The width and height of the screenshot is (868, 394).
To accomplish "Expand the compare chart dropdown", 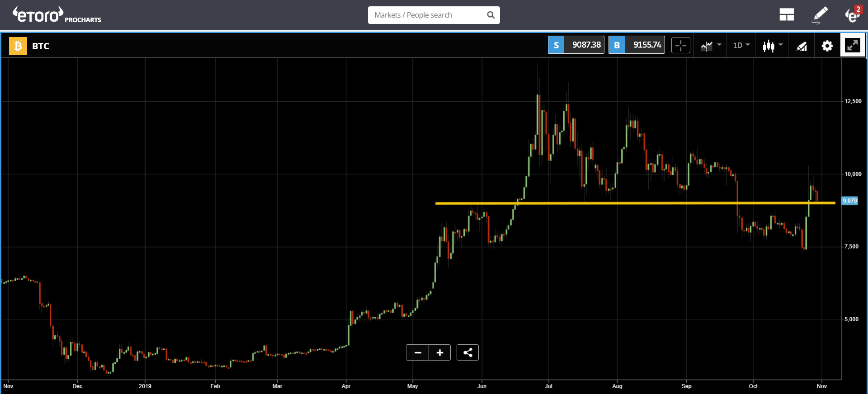I will click(x=711, y=45).
